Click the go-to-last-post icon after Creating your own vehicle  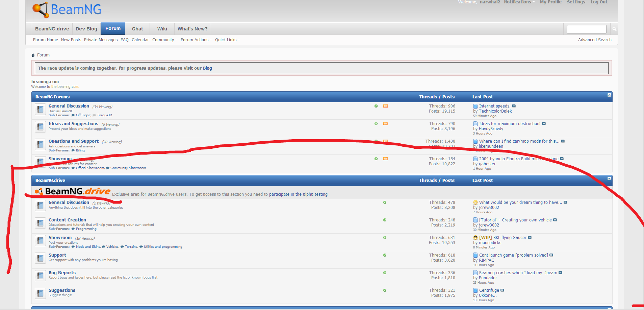(x=555, y=220)
